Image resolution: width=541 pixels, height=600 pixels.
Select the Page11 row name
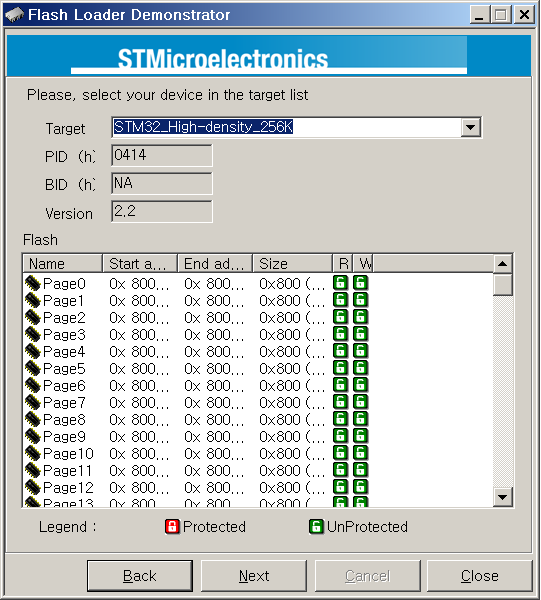click(x=67, y=470)
